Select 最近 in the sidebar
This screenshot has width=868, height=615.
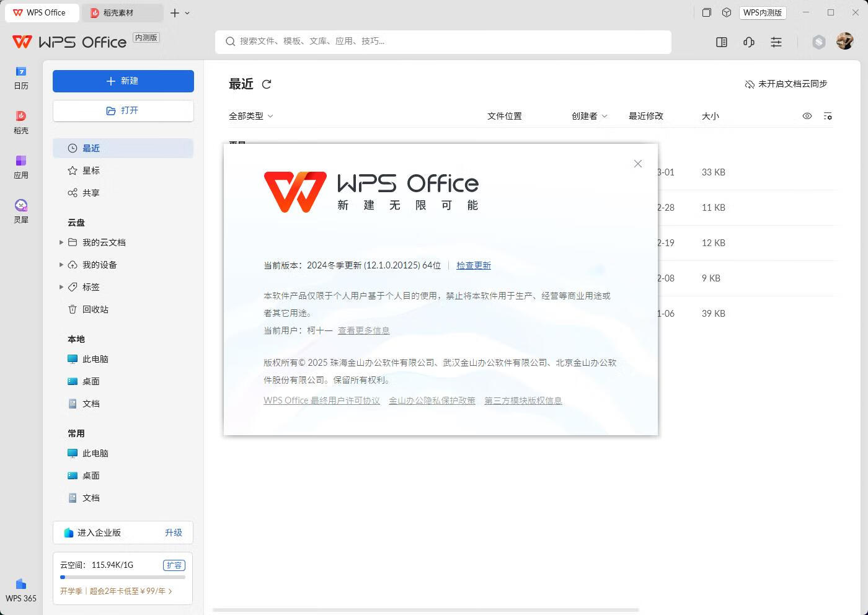tap(123, 148)
